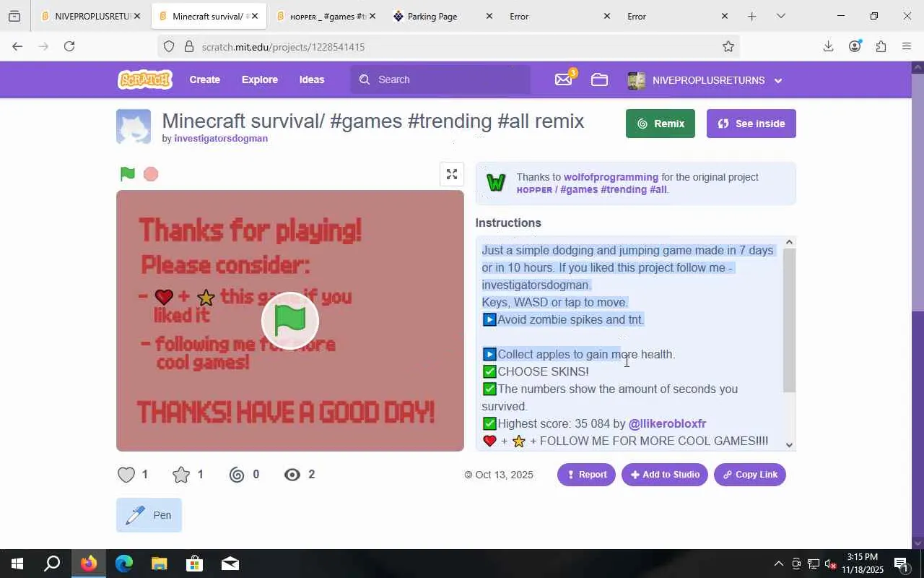Click the instructions box scrollbar thumb
The width and height of the screenshot is (924, 578).
coord(789,321)
